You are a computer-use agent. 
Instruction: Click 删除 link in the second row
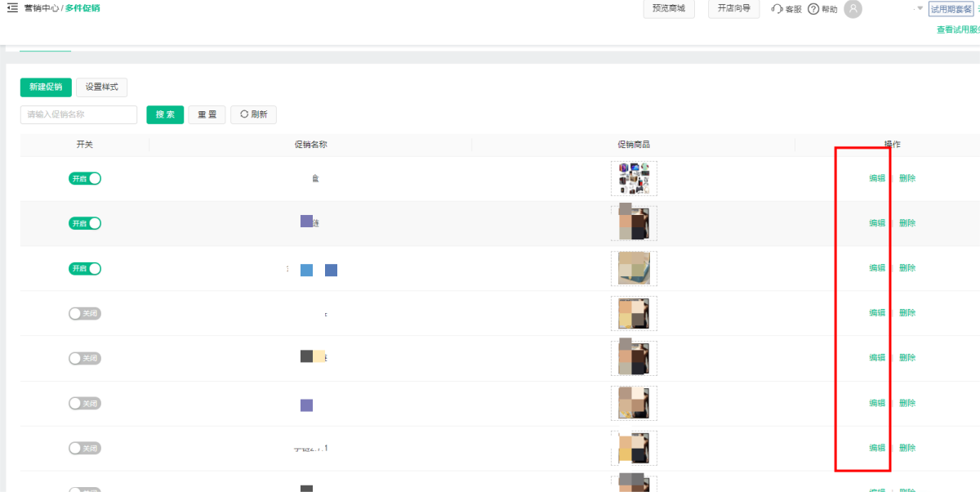pyautogui.click(x=907, y=223)
